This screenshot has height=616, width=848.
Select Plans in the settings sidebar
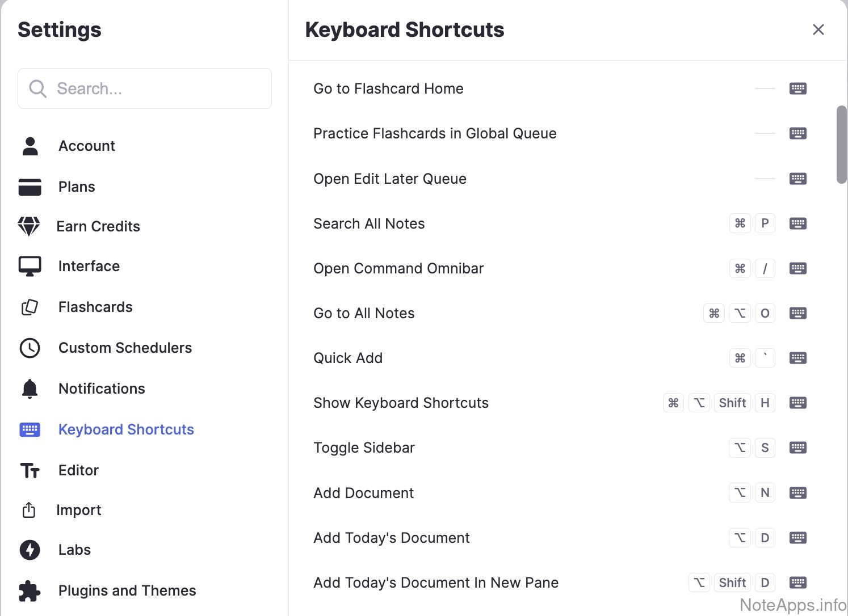tap(77, 187)
